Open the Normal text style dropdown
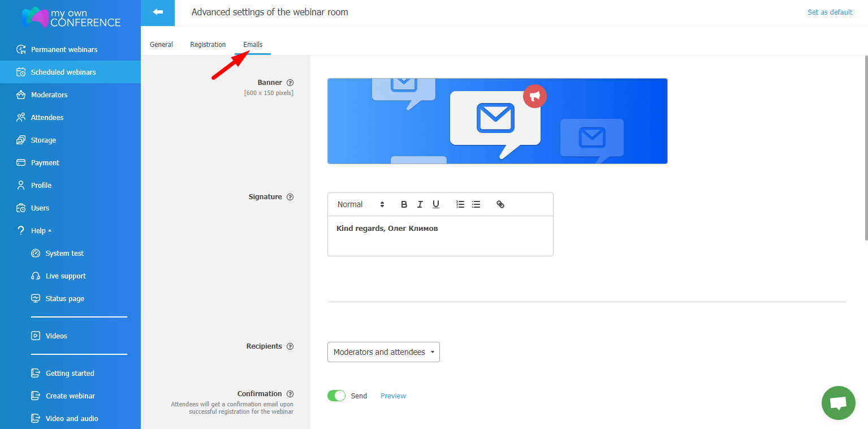868x429 pixels. [x=360, y=204]
